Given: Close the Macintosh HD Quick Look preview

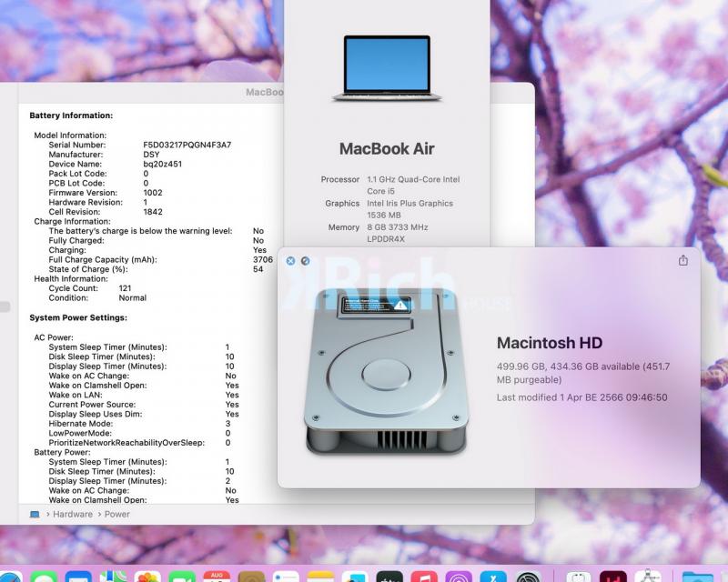Looking at the screenshot, I should tap(290, 261).
